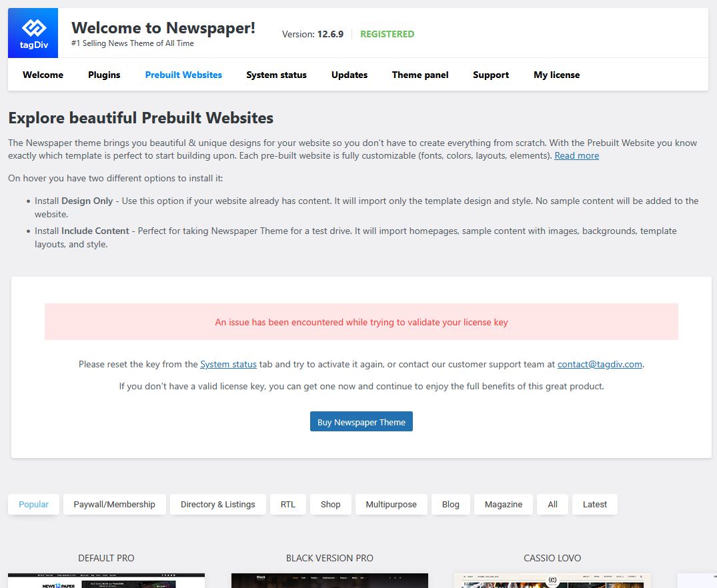The height and width of the screenshot is (588, 717).
Task: Show All prebuilt websites
Action: (552, 504)
